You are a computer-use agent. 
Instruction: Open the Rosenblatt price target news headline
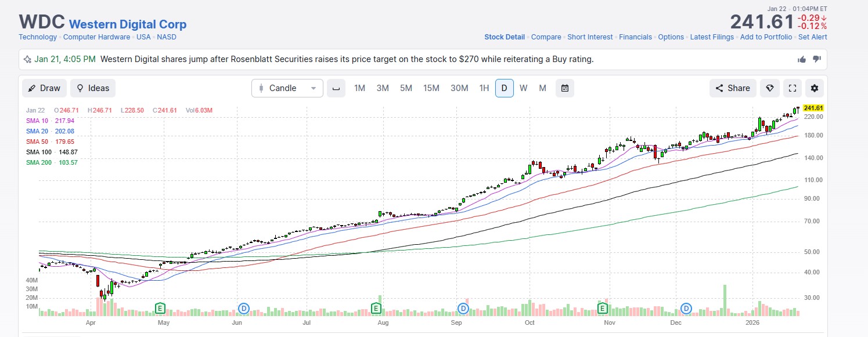(347, 59)
